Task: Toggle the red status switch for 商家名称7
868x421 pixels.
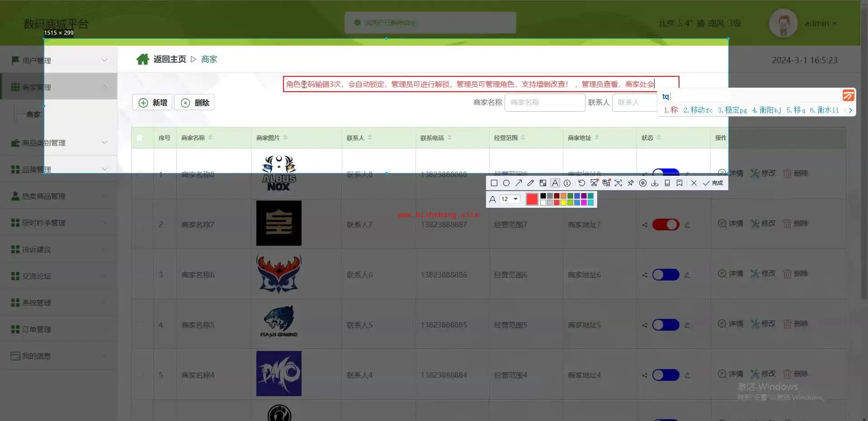Action: point(665,225)
